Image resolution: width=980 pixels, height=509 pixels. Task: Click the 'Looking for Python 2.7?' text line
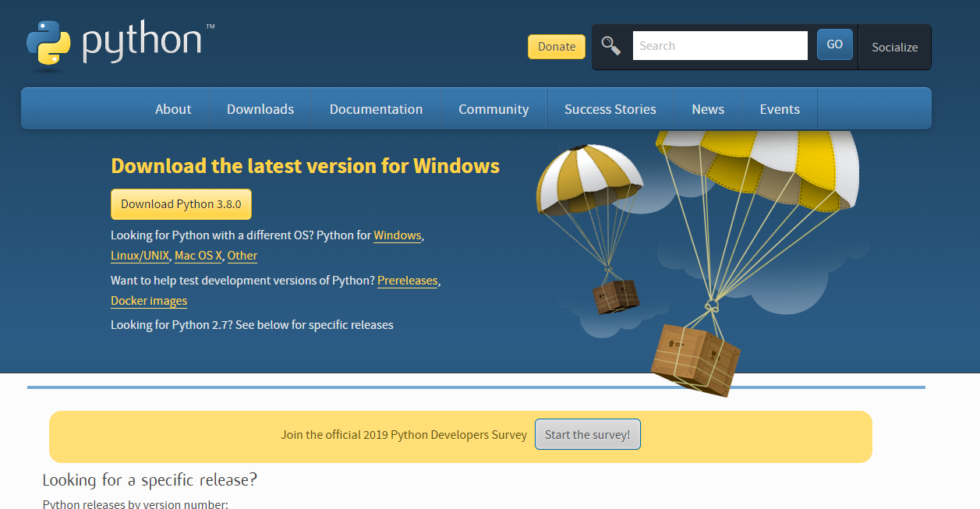[252, 325]
